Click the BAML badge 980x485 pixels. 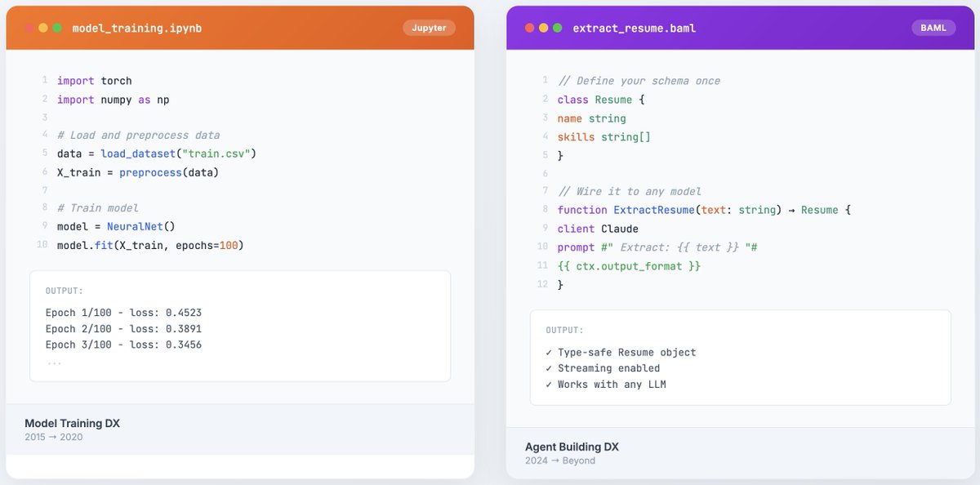coord(933,28)
